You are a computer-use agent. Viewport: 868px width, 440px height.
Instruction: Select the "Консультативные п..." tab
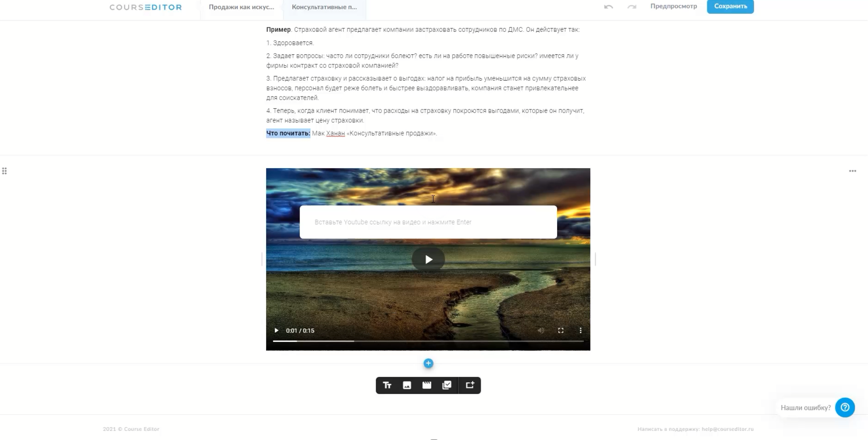click(x=324, y=7)
